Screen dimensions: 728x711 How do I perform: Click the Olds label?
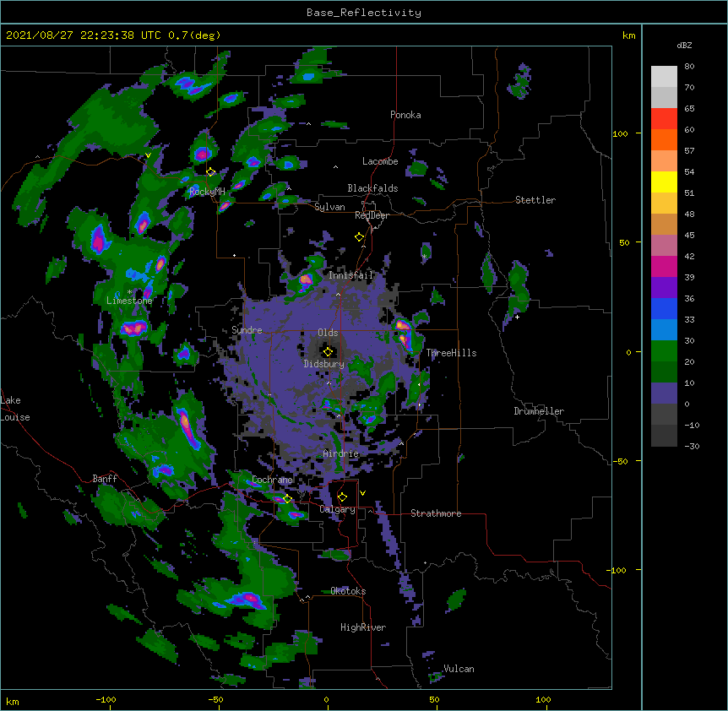(x=328, y=333)
